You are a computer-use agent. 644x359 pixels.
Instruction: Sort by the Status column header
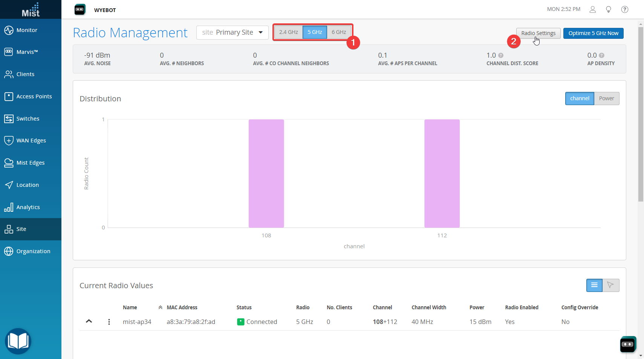point(244,307)
